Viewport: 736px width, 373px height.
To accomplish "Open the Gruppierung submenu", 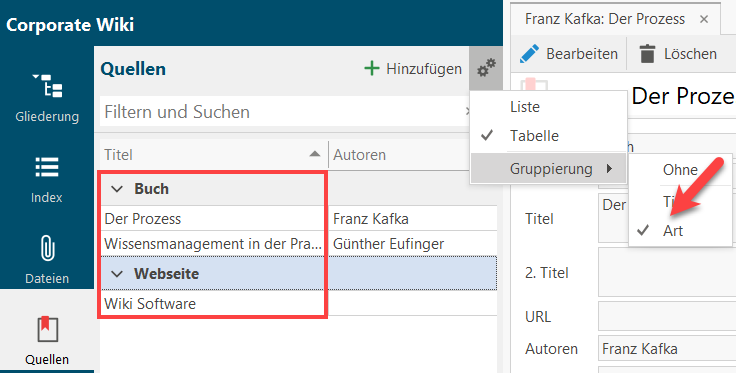I will click(x=548, y=168).
